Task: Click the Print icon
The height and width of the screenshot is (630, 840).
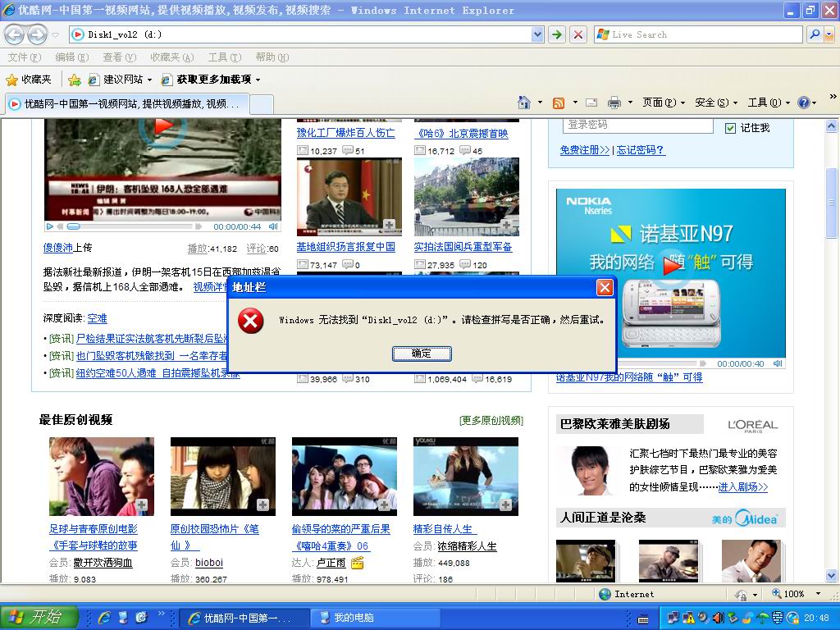Action: pyautogui.click(x=614, y=103)
